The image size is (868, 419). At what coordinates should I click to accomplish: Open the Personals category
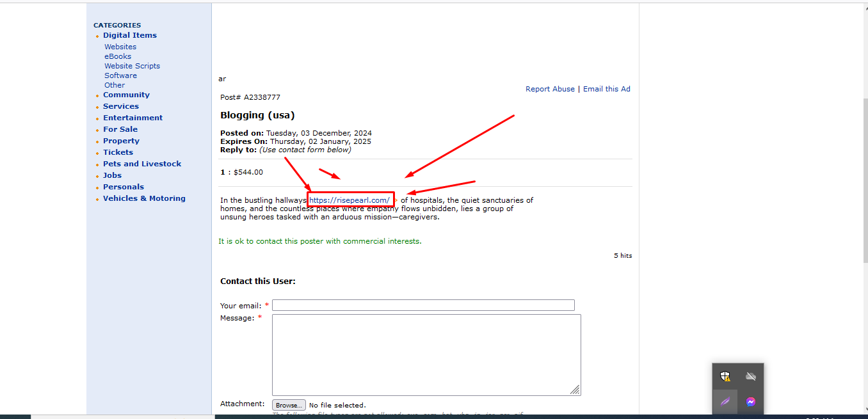(x=124, y=187)
